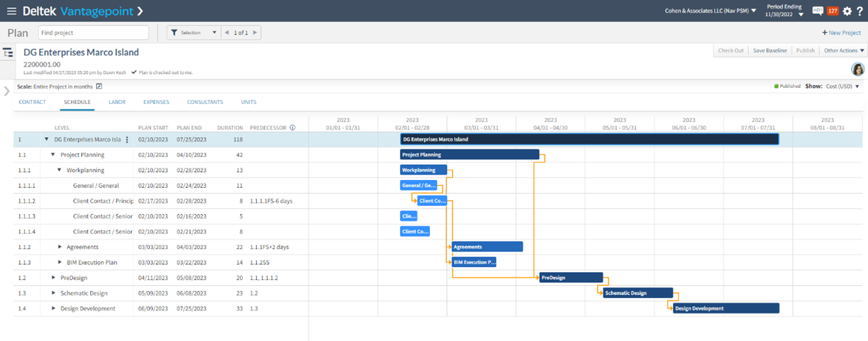Switch to the Labor tab
Image resolution: width=868 pixels, height=341 pixels.
pos(117,102)
